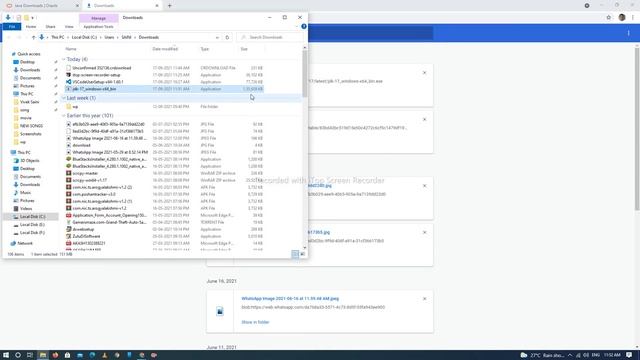Select Local Disk (C:) in navigation pane

point(32,217)
